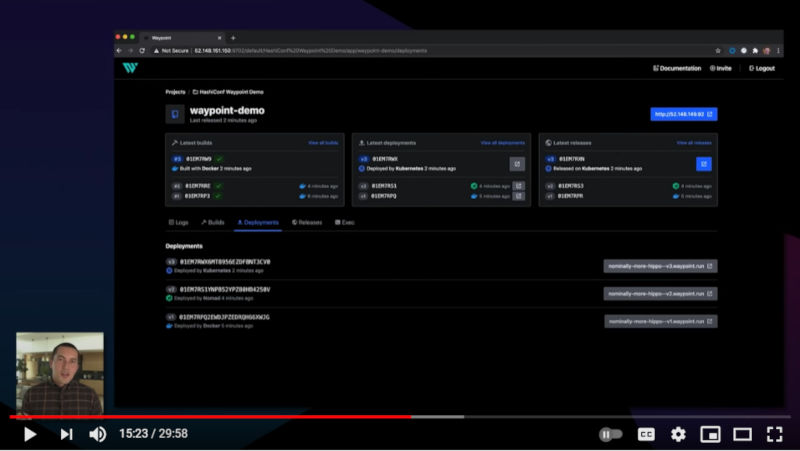Click View all deployments link

coord(503,143)
